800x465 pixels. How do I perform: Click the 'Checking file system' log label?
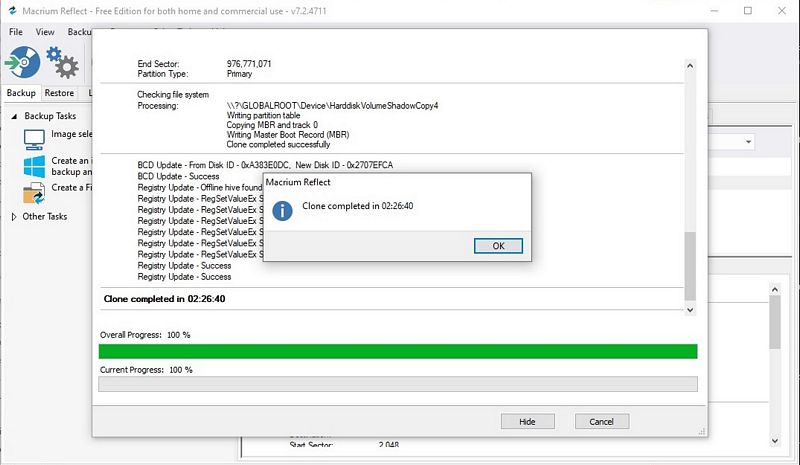coord(173,94)
